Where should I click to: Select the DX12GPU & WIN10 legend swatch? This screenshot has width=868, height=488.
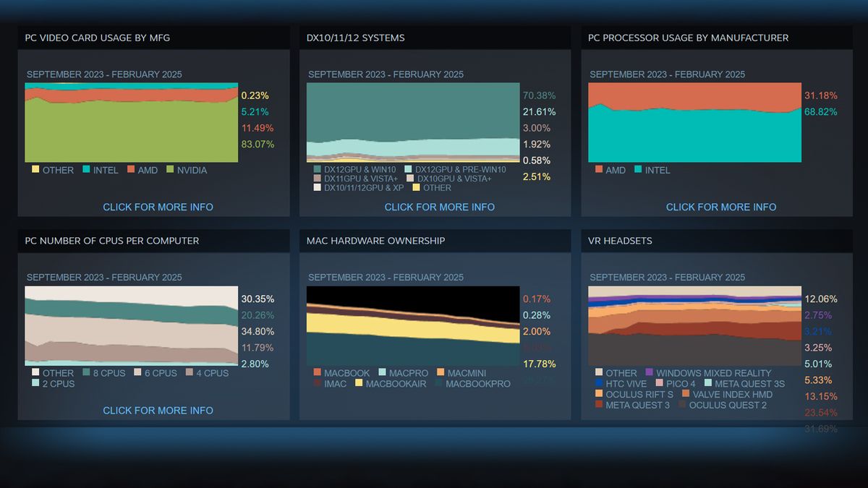[x=317, y=168]
